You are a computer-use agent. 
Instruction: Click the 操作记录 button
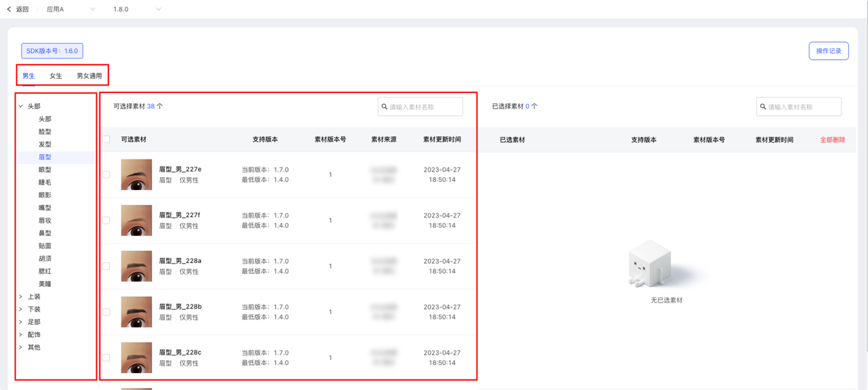(828, 51)
